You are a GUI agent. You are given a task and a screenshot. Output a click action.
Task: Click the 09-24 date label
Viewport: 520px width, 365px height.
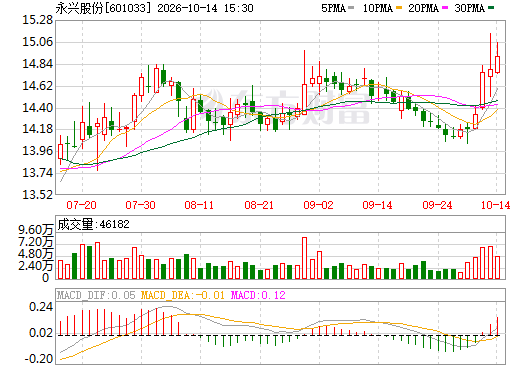[x=437, y=205]
